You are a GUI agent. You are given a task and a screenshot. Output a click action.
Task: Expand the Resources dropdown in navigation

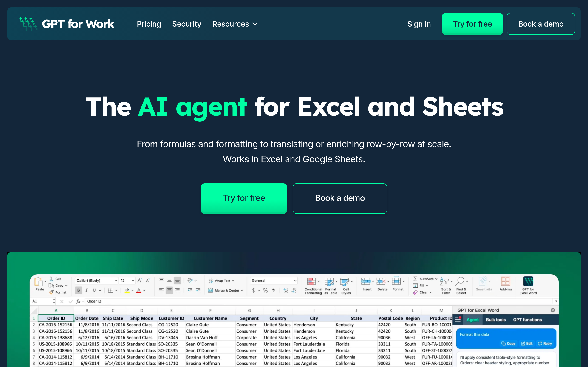pyautogui.click(x=235, y=24)
